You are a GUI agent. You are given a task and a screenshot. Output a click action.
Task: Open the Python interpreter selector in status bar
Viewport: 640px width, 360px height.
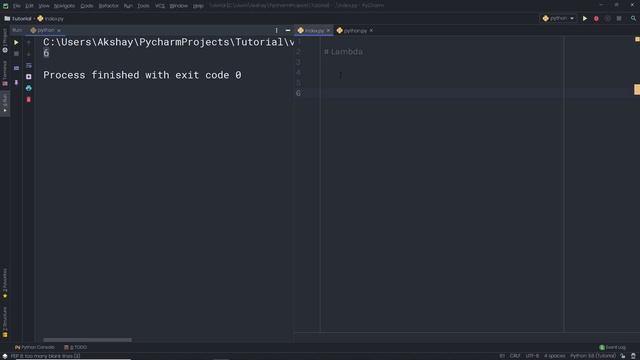point(593,356)
